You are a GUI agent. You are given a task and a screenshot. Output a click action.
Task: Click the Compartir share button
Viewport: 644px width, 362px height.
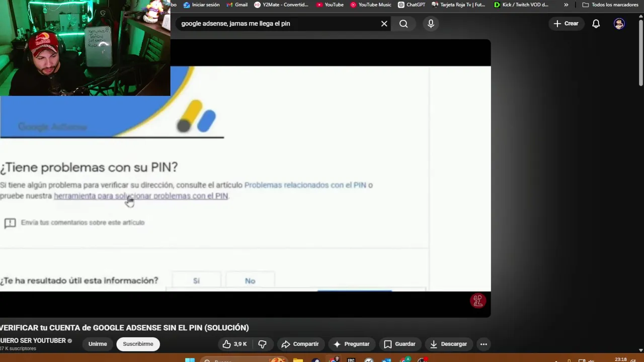[x=300, y=344]
